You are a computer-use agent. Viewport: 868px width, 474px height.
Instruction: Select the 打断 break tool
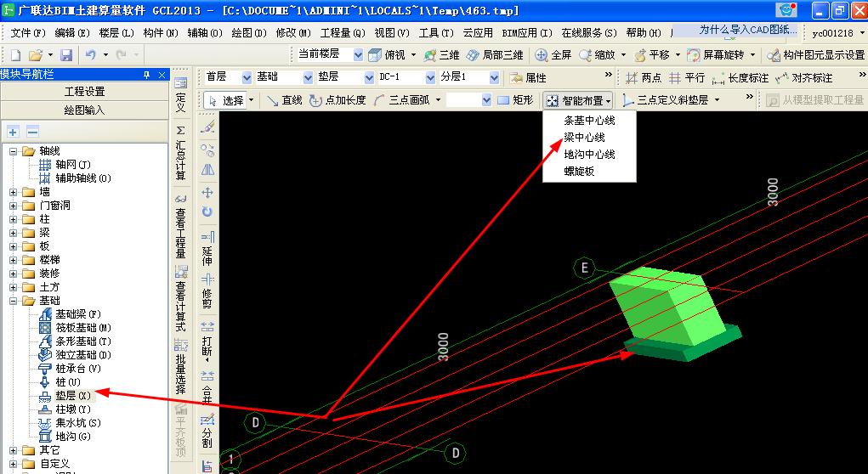207,340
